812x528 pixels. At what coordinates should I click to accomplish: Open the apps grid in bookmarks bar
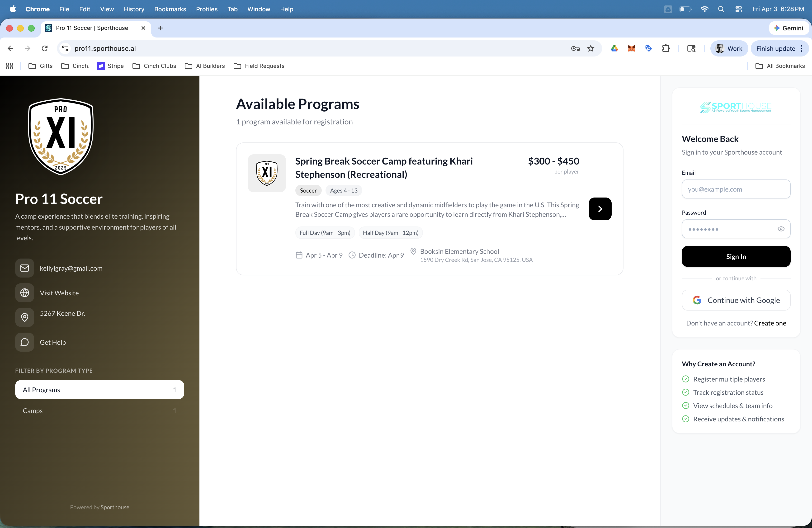[9, 66]
